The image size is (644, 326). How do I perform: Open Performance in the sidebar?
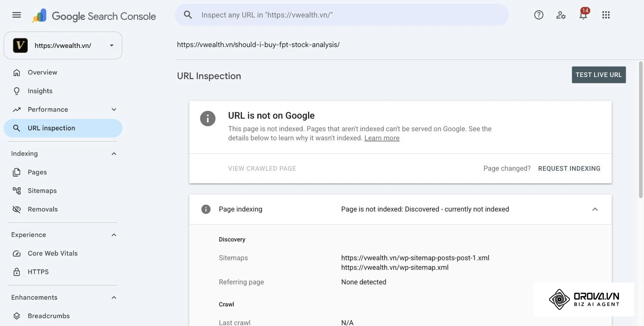(63, 110)
